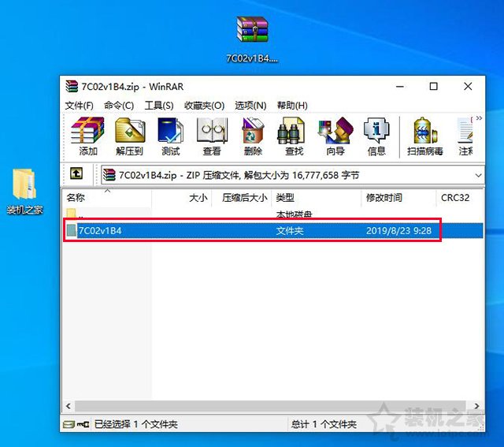
Task: Minimize the WinRAR window
Action: click(400, 86)
